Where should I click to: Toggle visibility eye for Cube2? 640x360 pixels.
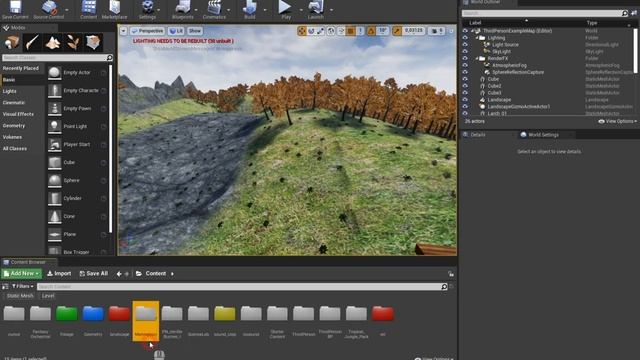pos(465,86)
